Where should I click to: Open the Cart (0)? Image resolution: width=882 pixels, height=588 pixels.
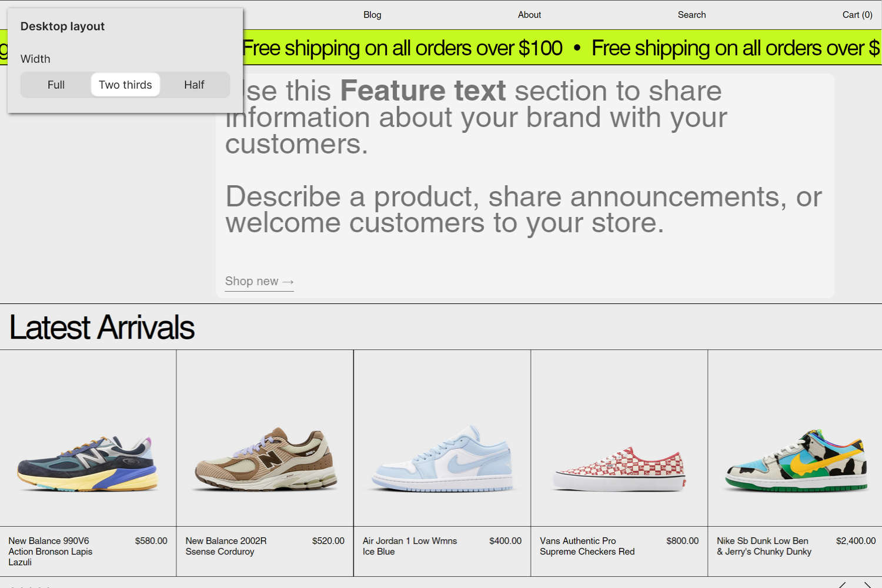point(857,15)
